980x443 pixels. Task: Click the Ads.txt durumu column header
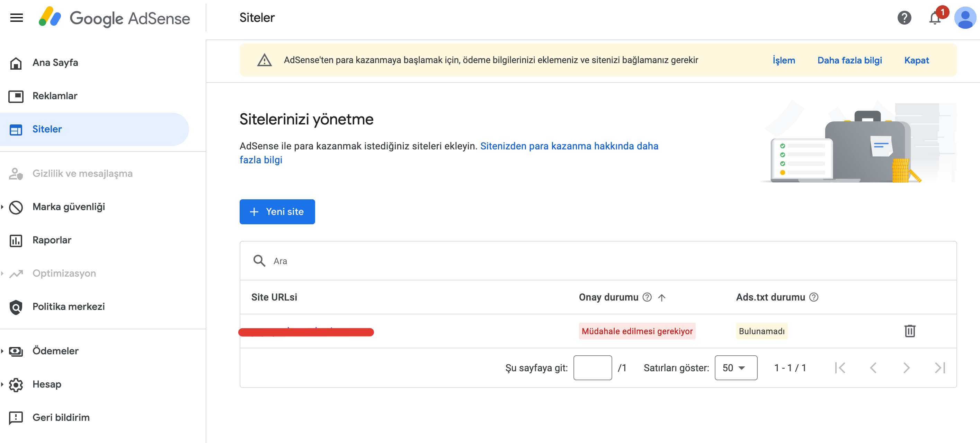click(770, 297)
